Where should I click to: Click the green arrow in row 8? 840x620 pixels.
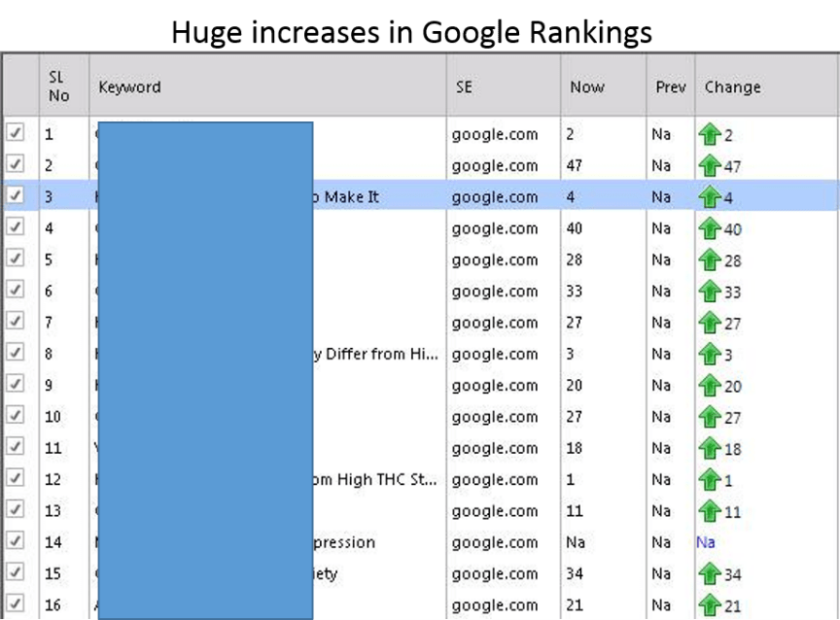coord(710,354)
